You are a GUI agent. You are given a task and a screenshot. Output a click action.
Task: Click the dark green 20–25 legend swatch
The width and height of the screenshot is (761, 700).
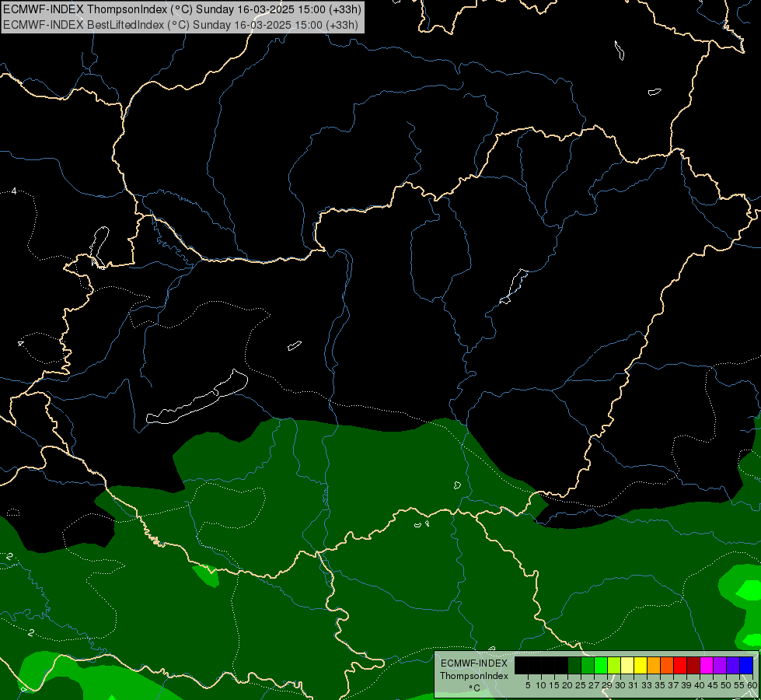[x=574, y=665]
